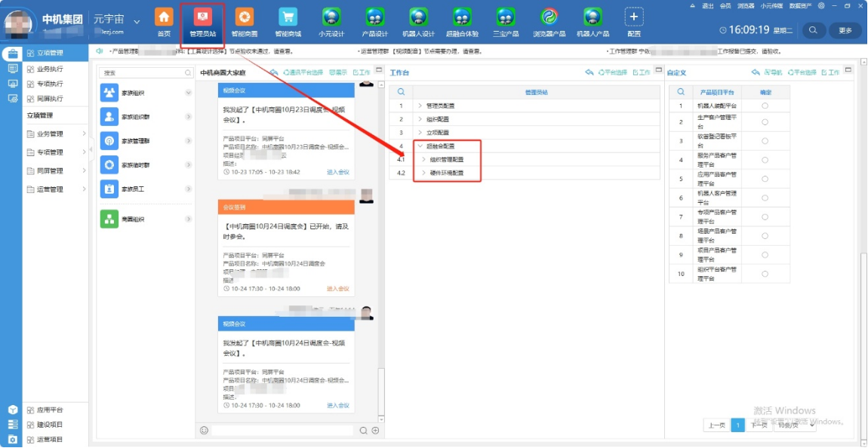Select 业务执行 in the left menu
Image resolution: width=868 pixels, height=448 pixels.
pos(50,69)
